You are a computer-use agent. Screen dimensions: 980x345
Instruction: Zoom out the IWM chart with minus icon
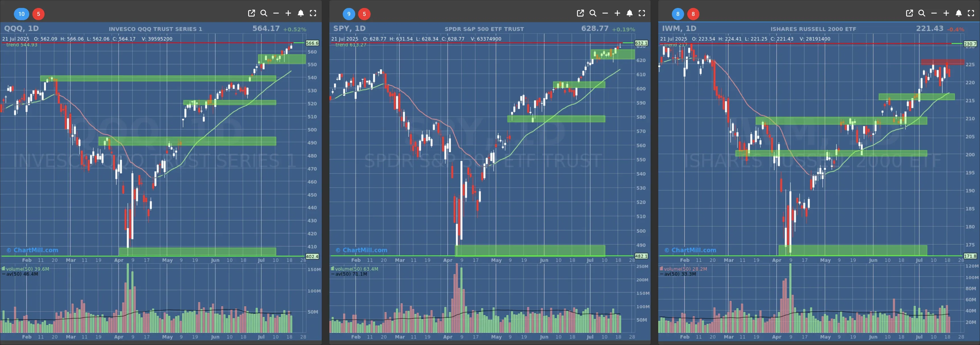pyautogui.click(x=934, y=13)
